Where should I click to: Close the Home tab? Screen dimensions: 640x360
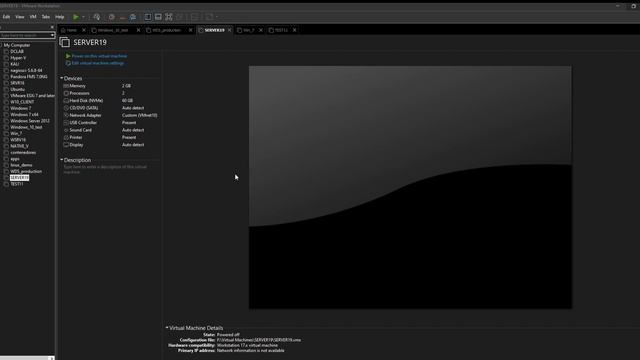[x=84, y=30]
